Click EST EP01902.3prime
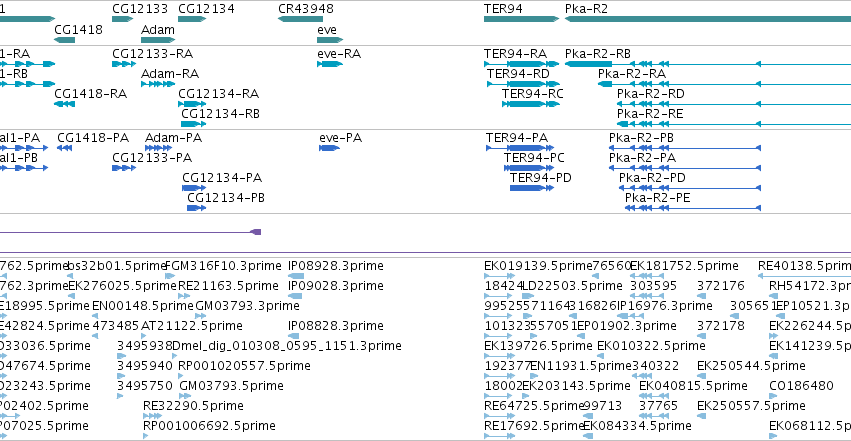This screenshot has height=441, width=851. (x=581, y=336)
